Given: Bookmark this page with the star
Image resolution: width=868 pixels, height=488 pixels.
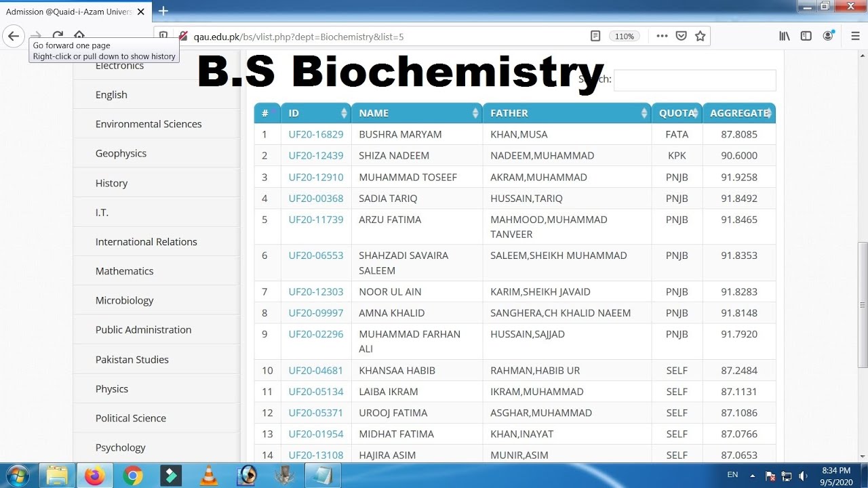Looking at the screenshot, I should point(701,36).
